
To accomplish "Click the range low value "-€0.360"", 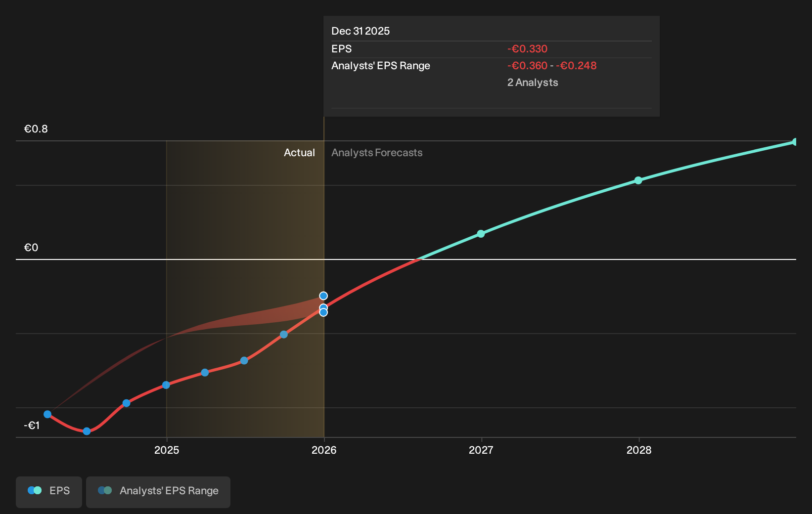I will click(527, 66).
